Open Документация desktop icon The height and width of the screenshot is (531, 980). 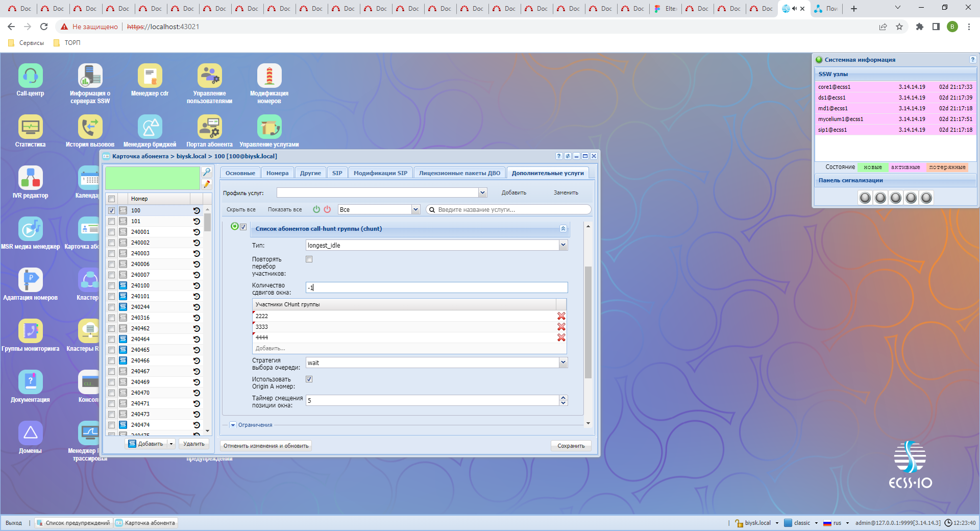pyautogui.click(x=31, y=382)
